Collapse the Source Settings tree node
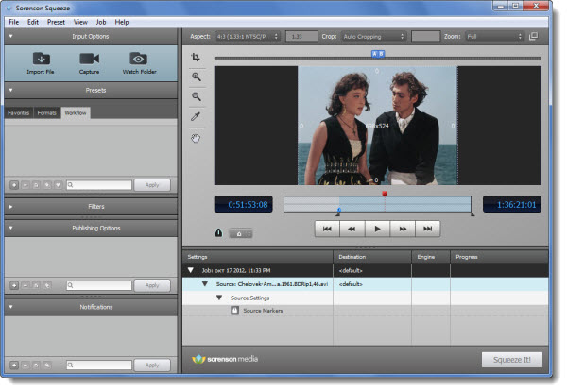Viewport: 567px width, 392px height. pyautogui.click(x=217, y=298)
